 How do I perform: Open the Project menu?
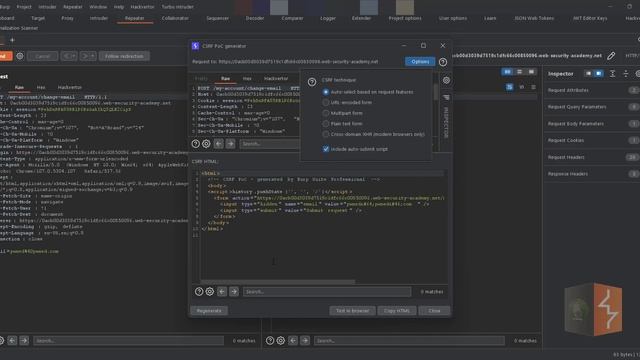tap(24, 7)
